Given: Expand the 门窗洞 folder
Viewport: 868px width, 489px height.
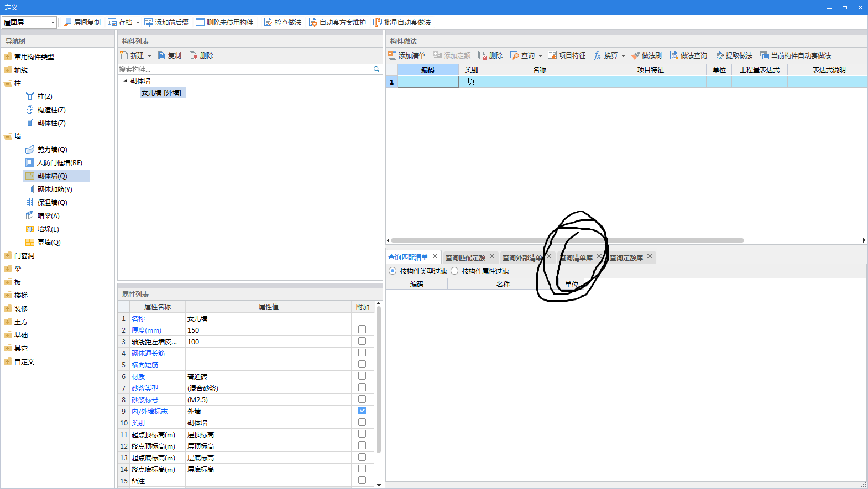Looking at the screenshot, I should pos(8,256).
